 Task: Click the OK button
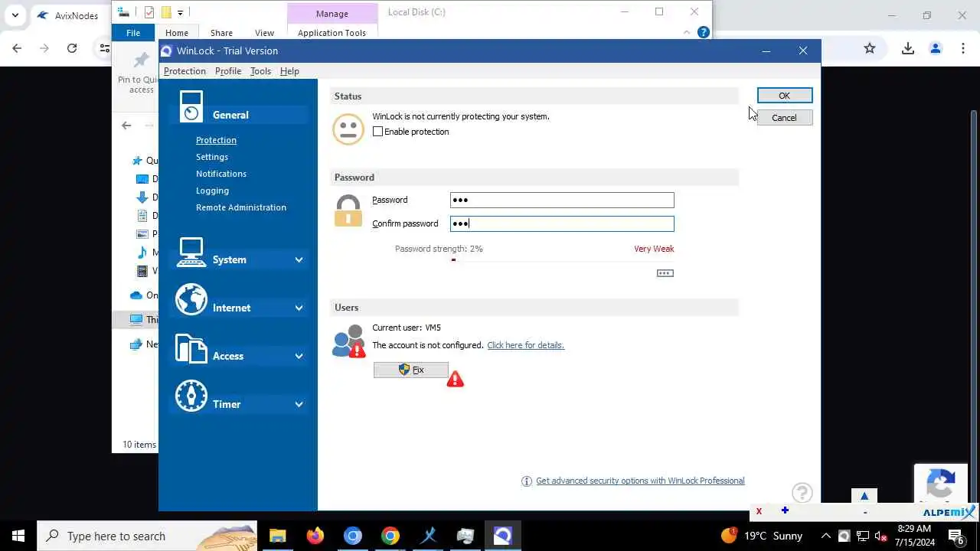784,96
